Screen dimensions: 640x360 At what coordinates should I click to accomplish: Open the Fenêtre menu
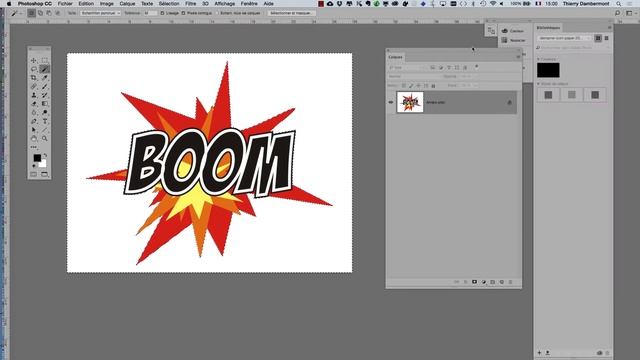point(249,4)
